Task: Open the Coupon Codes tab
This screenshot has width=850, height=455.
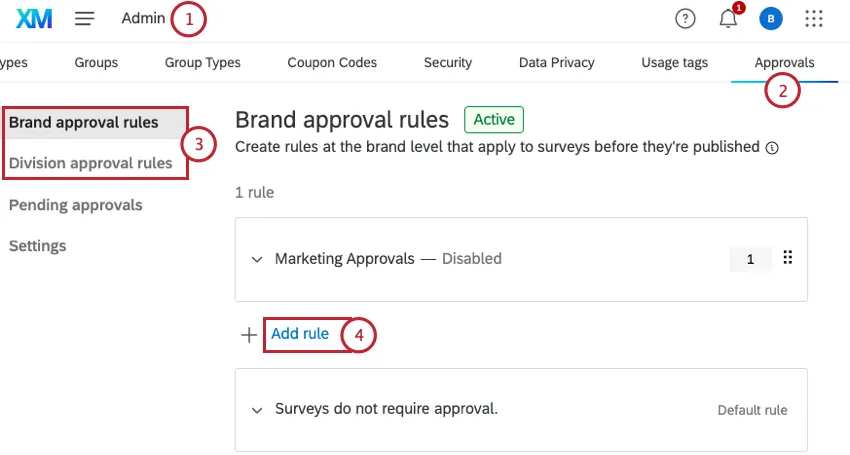Action: coord(332,62)
